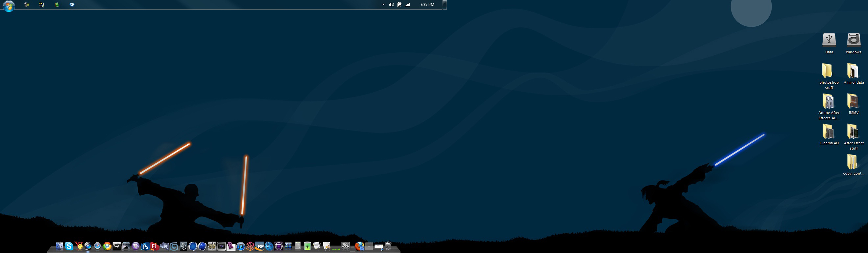Select the RSMV folder
The image size is (868, 253).
click(854, 104)
